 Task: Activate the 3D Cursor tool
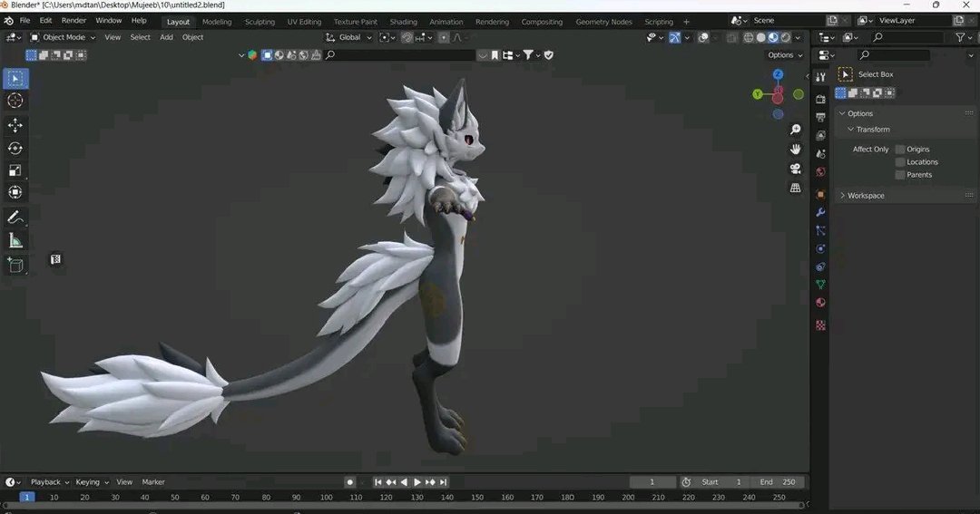(15, 101)
